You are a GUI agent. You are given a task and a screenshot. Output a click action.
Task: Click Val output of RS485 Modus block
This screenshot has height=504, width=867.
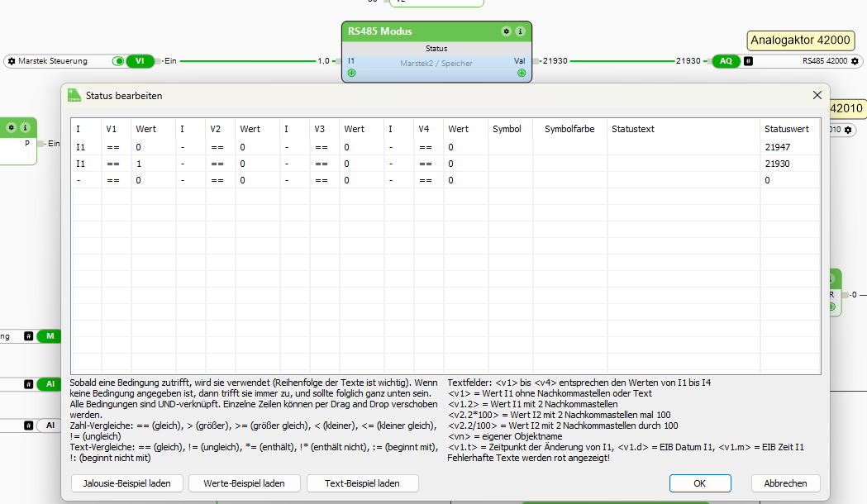(x=519, y=61)
